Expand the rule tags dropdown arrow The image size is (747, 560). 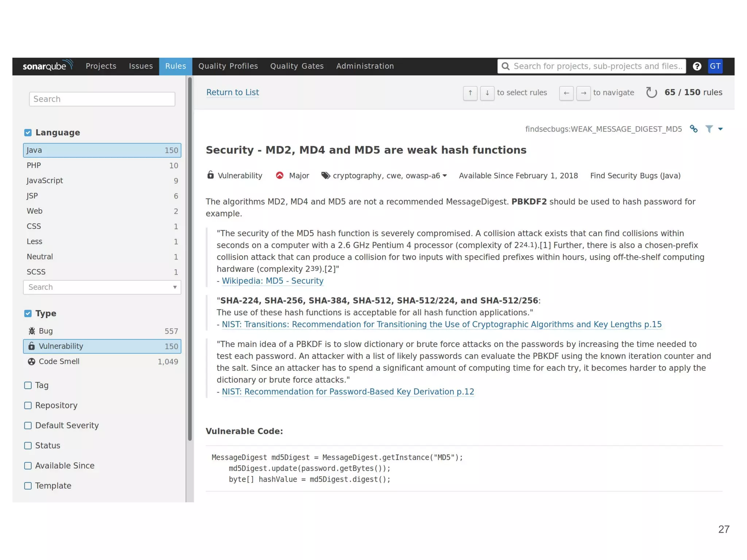tap(445, 176)
